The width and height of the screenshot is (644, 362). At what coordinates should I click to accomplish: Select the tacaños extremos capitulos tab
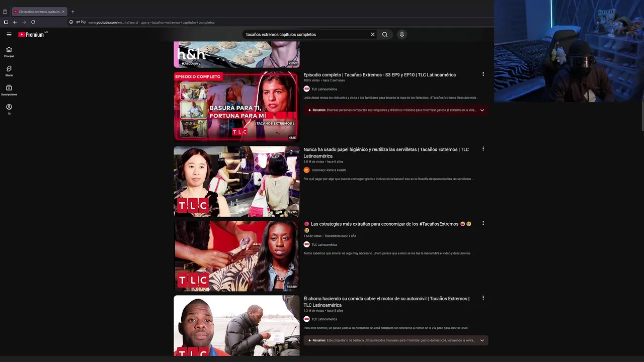[39, 12]
